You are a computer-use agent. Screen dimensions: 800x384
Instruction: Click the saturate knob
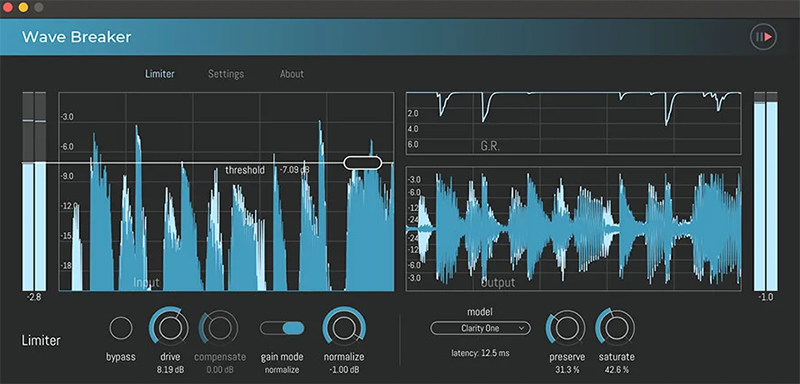point(616,327)
